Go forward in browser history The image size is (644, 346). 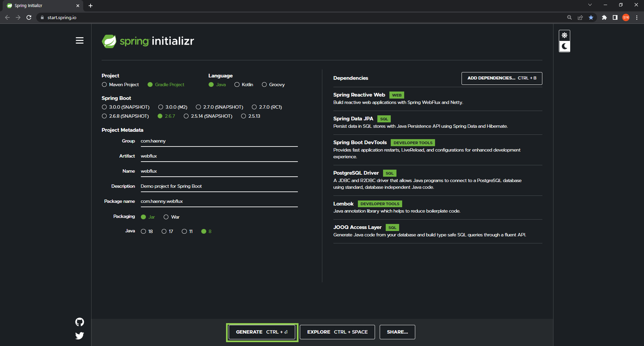tap(18, 17)
